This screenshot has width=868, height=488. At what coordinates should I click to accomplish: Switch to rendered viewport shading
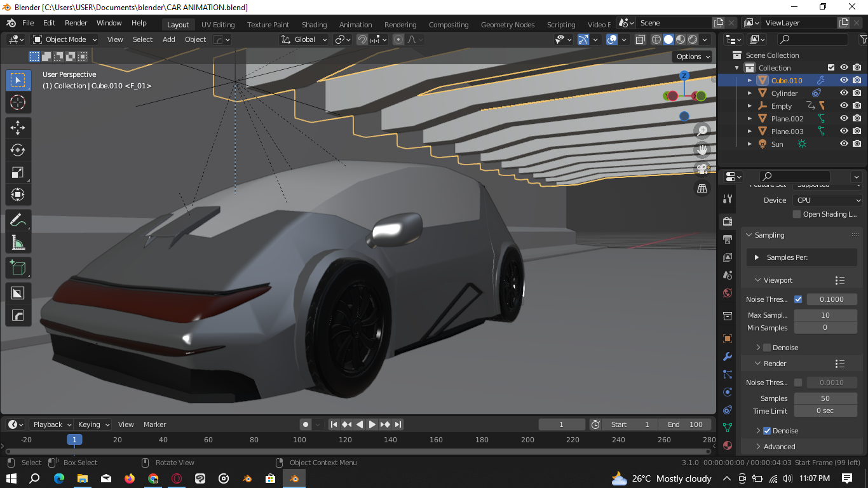pos(693,39)
